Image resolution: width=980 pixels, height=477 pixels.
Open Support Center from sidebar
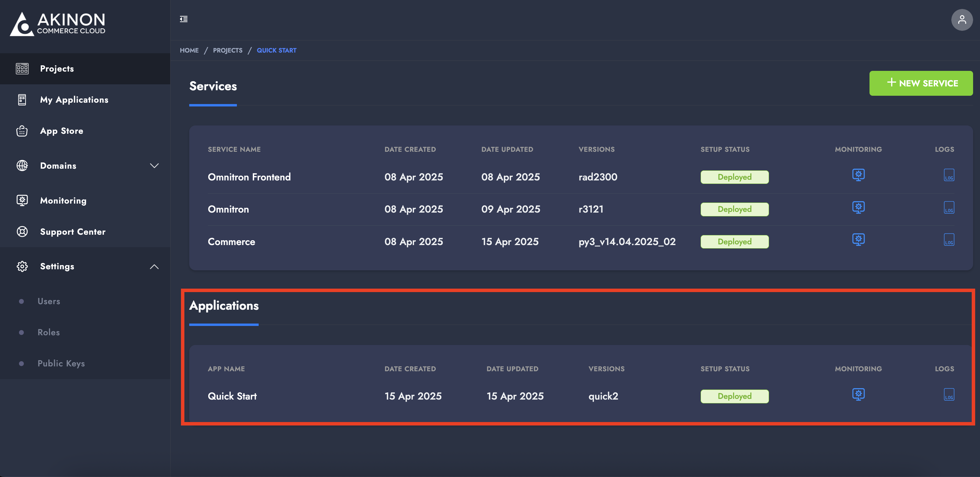tap(73, 232)
